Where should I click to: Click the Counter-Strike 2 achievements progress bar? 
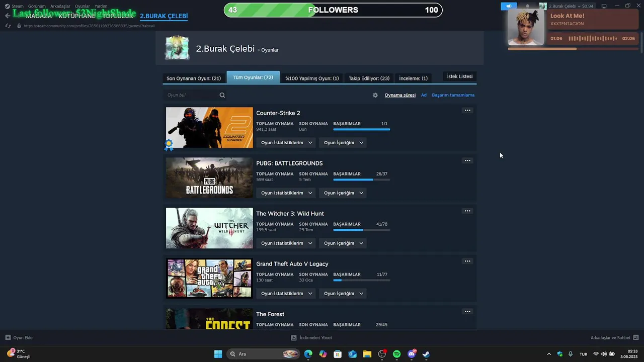(361, 130)
